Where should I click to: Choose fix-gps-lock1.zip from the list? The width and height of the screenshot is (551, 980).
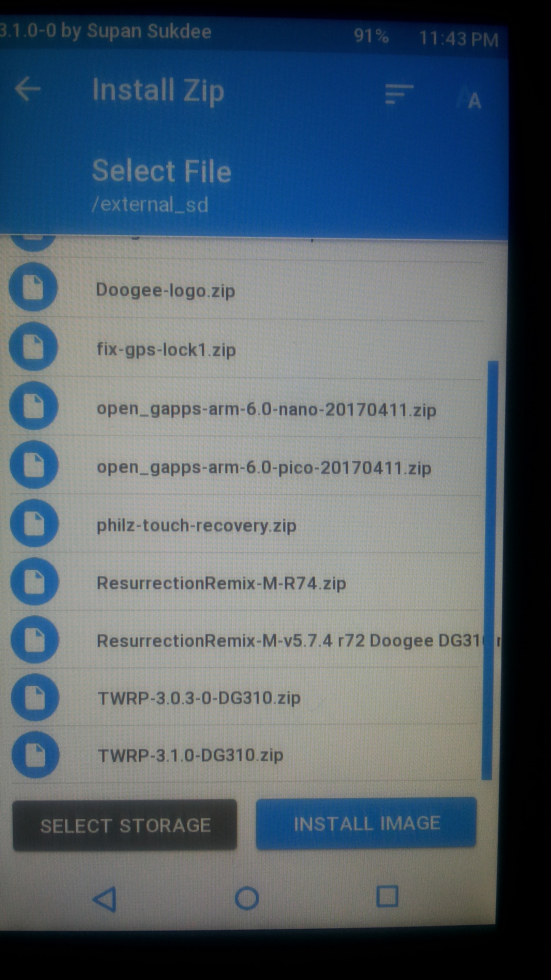166,350
